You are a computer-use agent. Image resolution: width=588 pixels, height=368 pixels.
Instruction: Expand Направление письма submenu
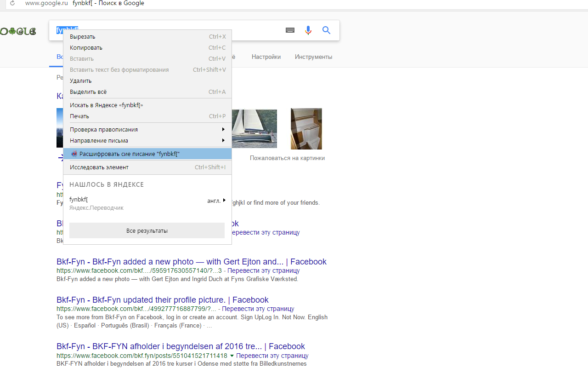point(147,141)
